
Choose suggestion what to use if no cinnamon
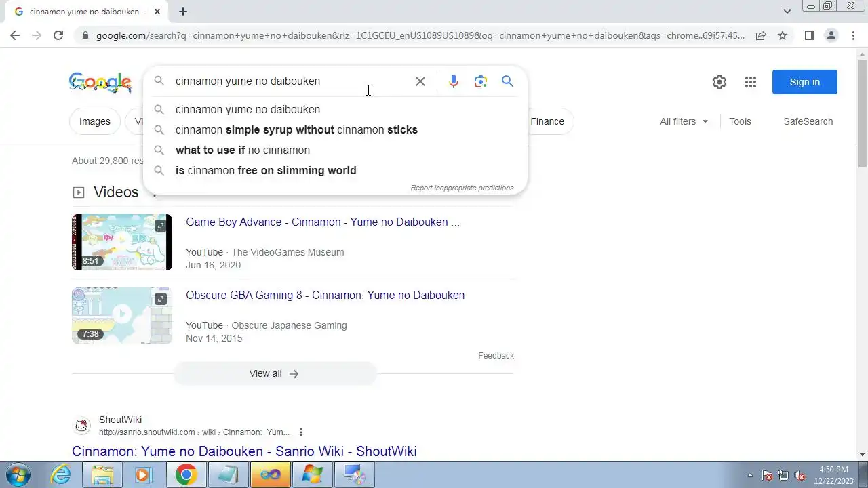[x=335, y=150]
